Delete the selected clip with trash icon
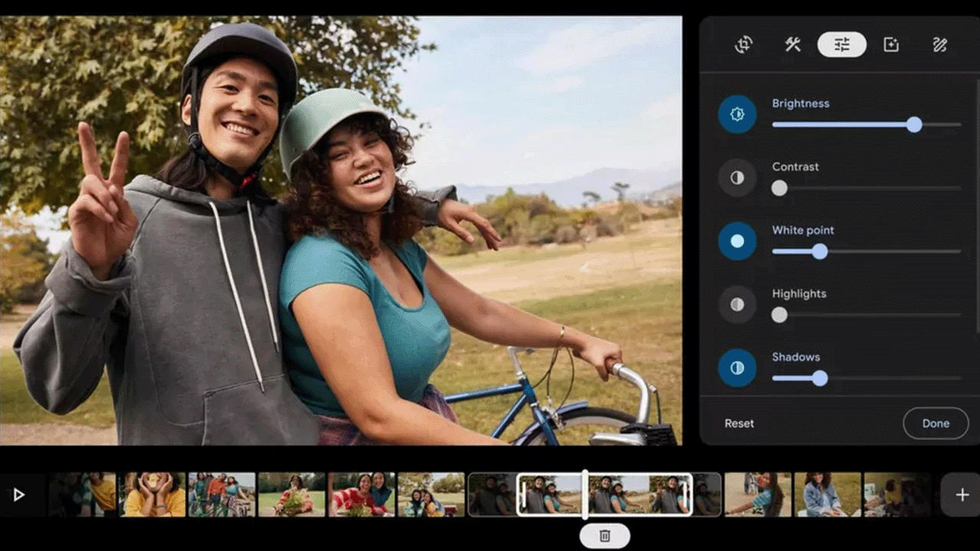The height and width of the screenshot is (551, 980). tap(605, 536)
